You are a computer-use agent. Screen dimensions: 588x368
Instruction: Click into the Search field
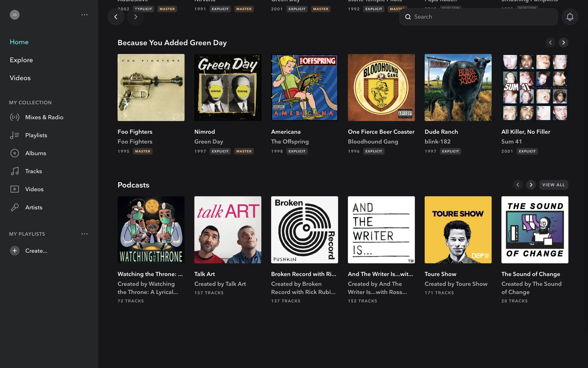481,17
